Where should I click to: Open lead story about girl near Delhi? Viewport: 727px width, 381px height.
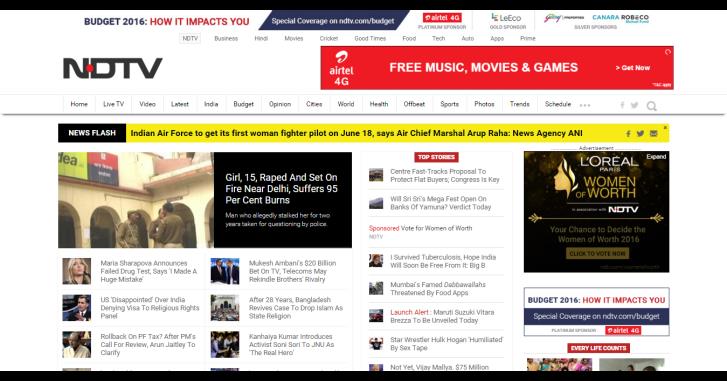281,189
